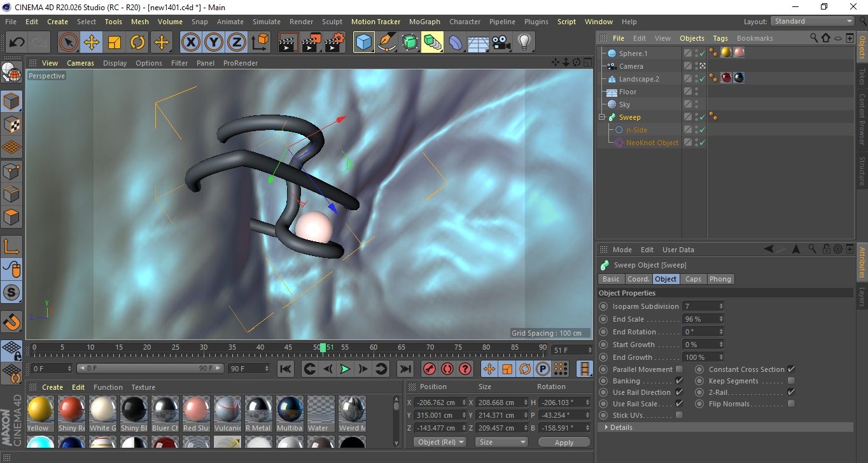Toggle the 2-Rail checkbox
Viewport: 868px width, 463px height.
791,392
